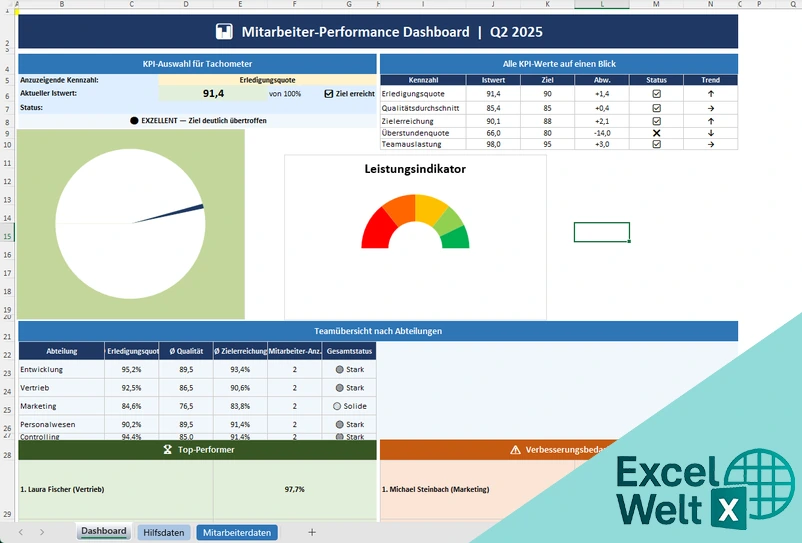Click the light green gauge segment
The image size is (802, 543).
tap(449, 221)
